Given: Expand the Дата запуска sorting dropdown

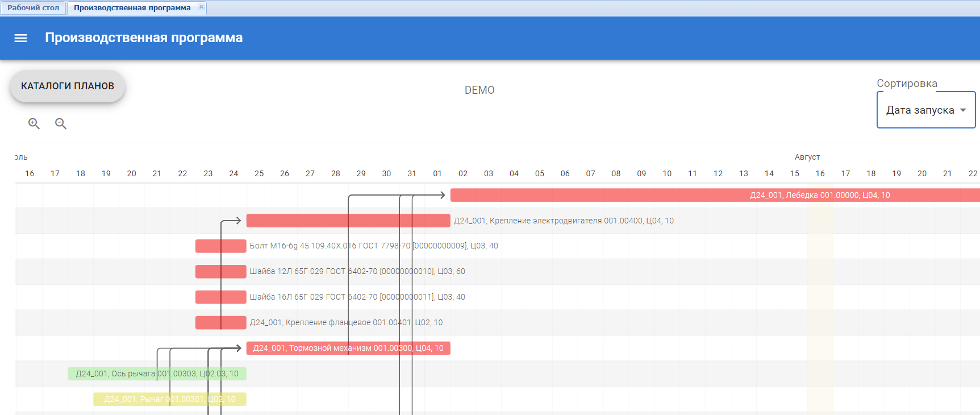Looking at the screenshot, I should point(920,110).
